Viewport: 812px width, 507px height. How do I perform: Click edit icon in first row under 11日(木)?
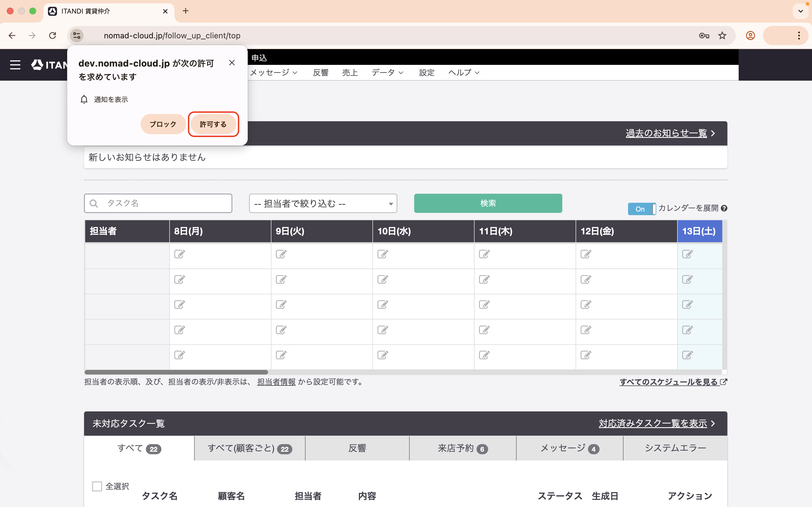tap(484, 254)
